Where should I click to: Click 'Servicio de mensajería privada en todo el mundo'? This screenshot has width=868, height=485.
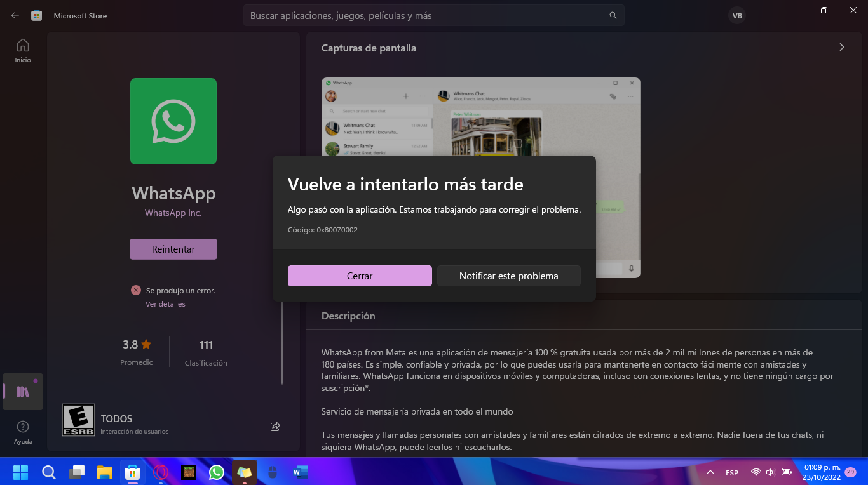pyautogui.click(x=417, y=411)
